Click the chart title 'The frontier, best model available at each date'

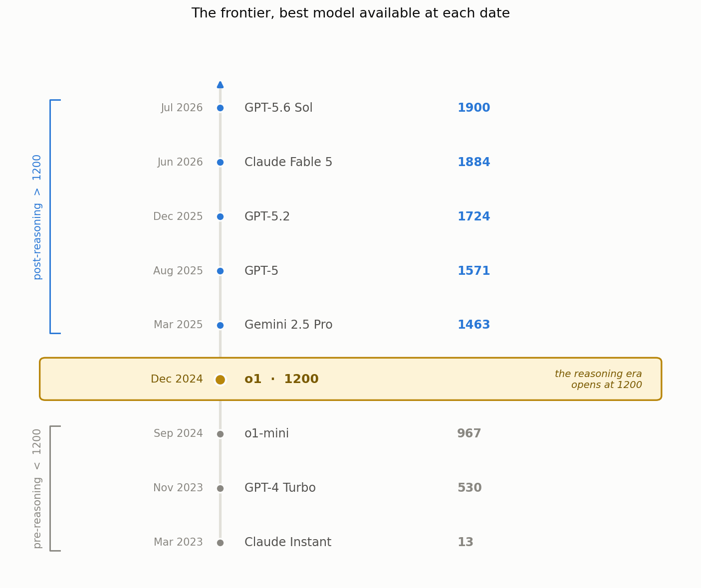(x=351, y=13)
